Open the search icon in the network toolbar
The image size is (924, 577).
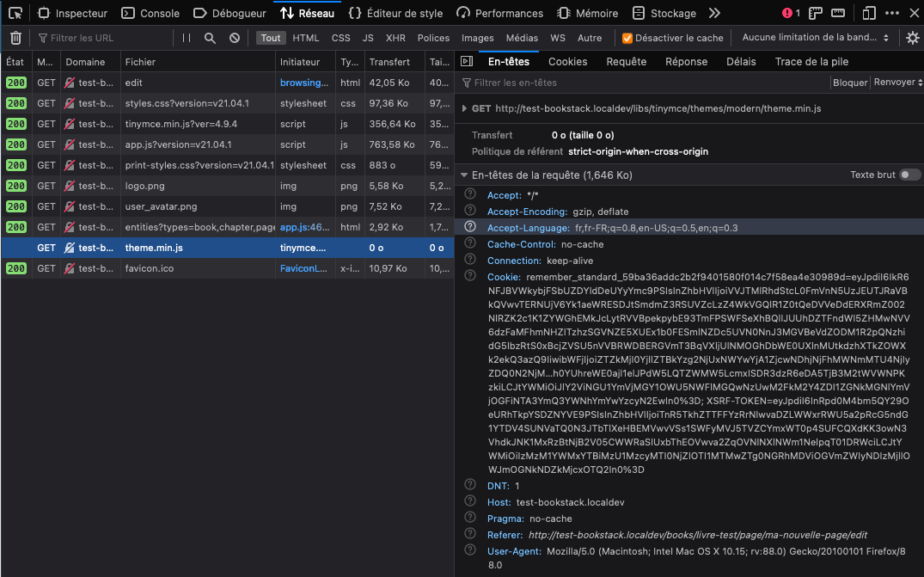point(210,38)
